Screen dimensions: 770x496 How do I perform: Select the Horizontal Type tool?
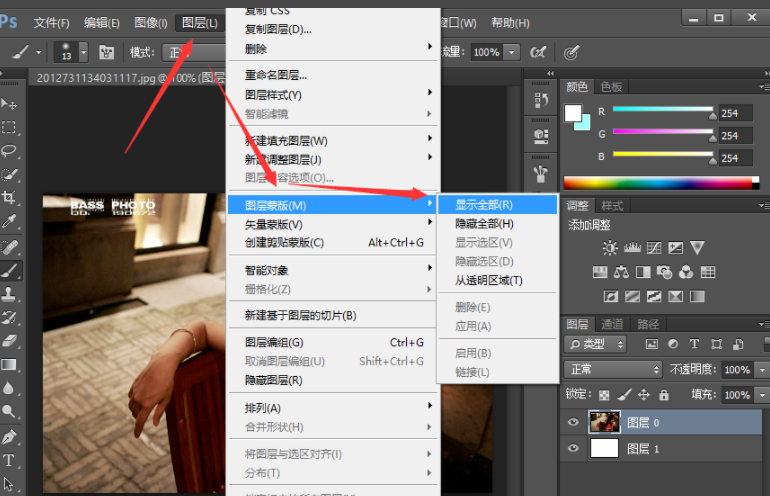tap(9, 460)
